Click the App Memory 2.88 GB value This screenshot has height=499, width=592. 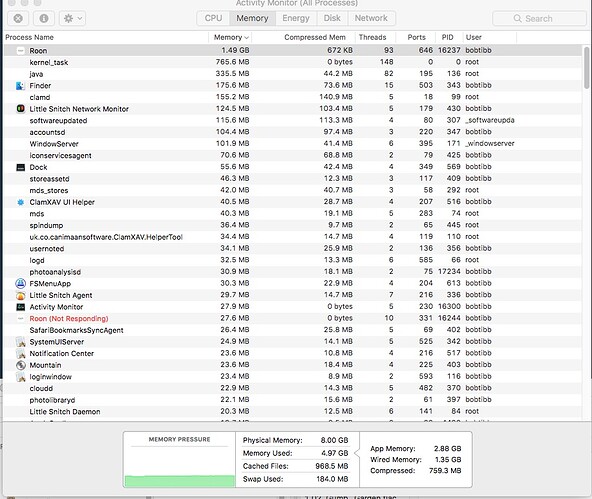pos(447,448)
